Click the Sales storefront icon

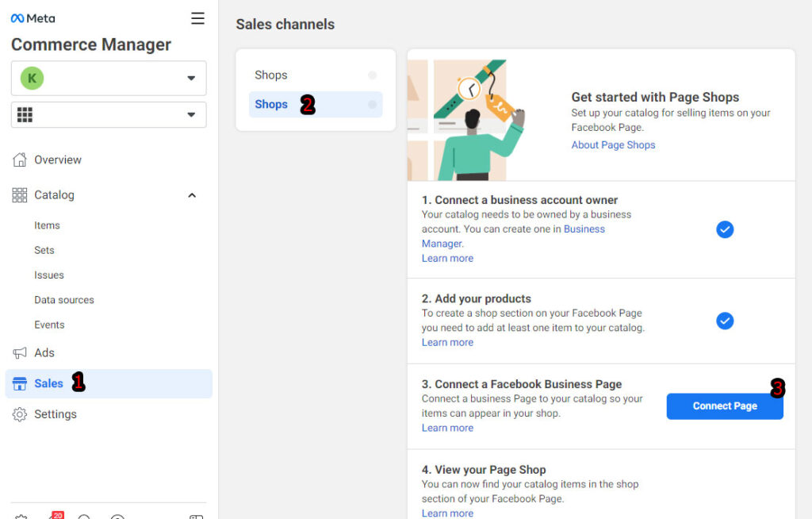pyautogui.click(x=20, y=384)
